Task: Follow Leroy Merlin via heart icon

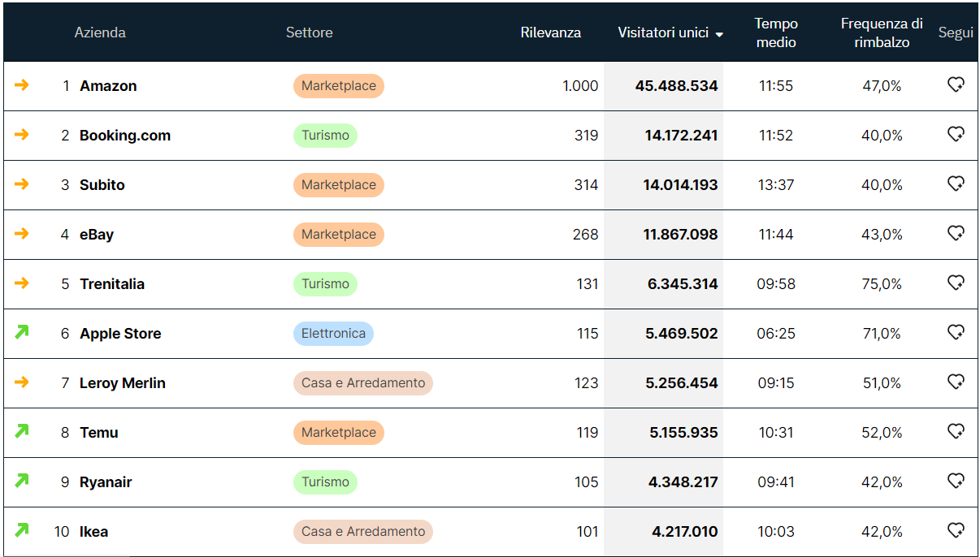Action: 956,382
